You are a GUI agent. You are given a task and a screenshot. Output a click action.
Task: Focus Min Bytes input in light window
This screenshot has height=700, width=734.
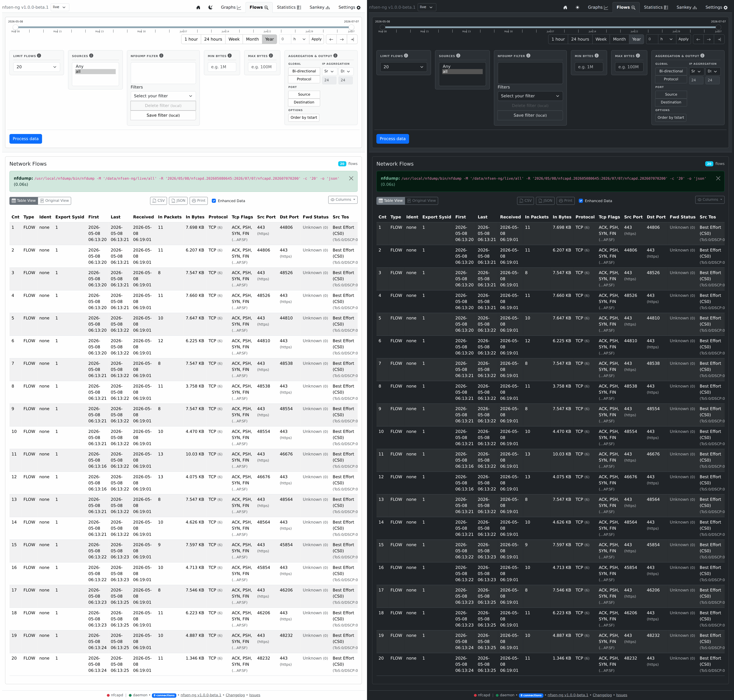(x=222, y=67)
